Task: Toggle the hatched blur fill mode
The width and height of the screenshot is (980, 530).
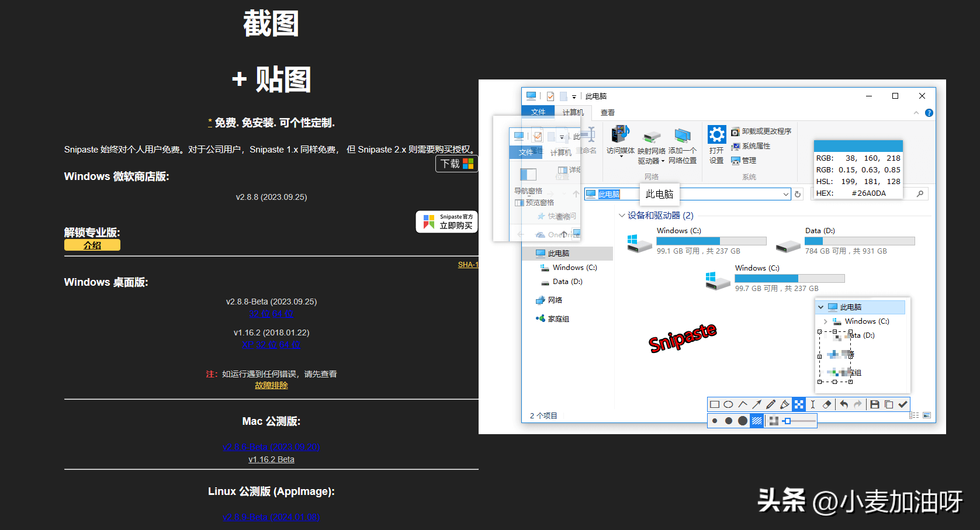Action: [757, 421]
